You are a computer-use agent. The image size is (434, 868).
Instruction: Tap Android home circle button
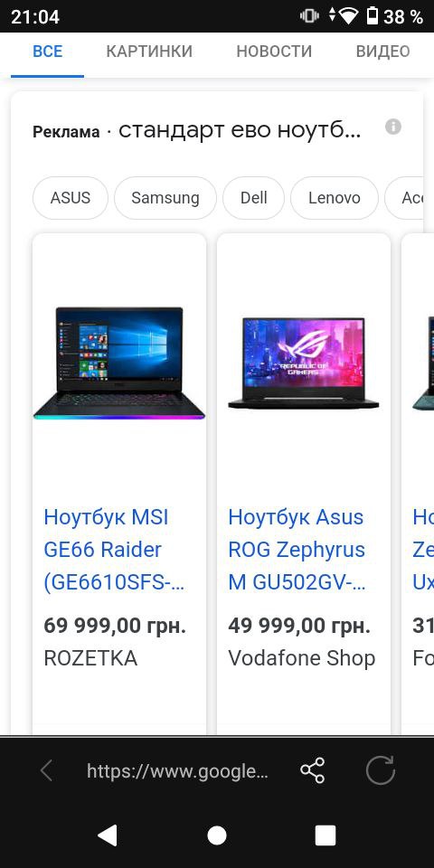(x=217, y=835)
